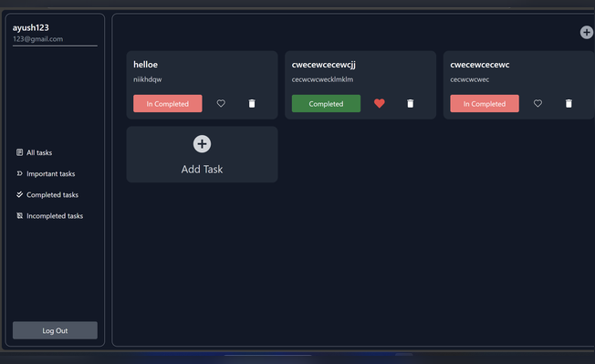Click trash icon on cwecewcecewcjj task
The width and height of the screenshot is (595, 364).
click(410, 103)
